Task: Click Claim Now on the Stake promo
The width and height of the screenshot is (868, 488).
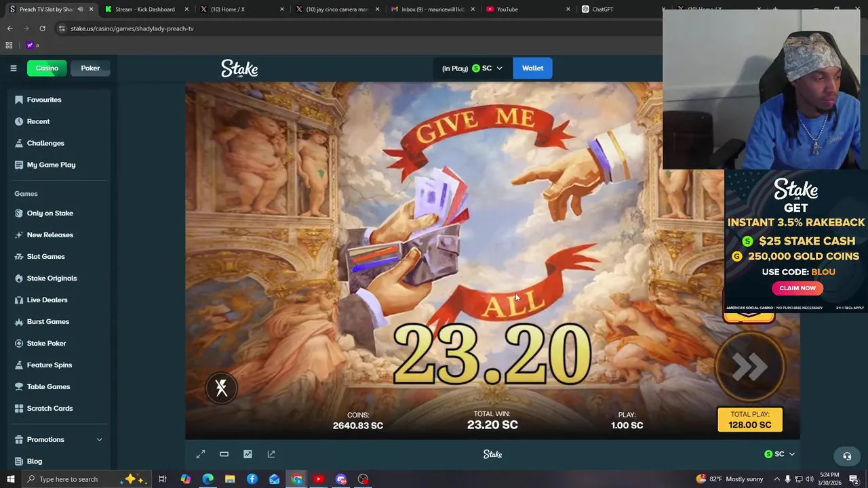Action: point(797,288)
